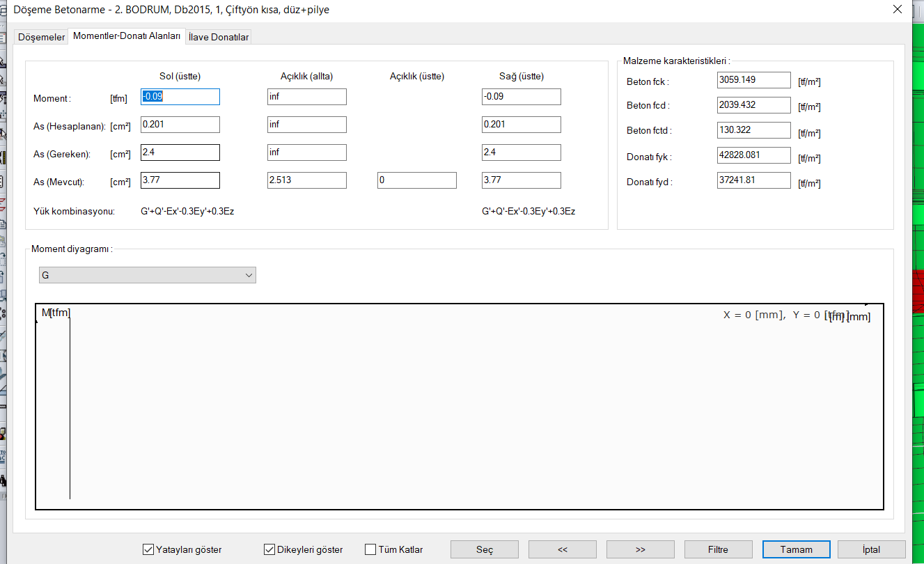Screen dimensions: 924x564
Task: Cancel with the İptal button
Action: click(872, 549)
